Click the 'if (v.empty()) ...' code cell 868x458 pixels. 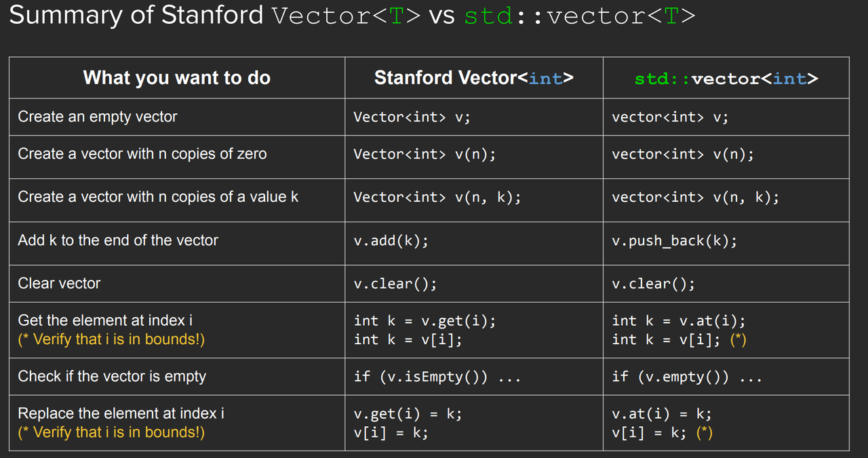pyautogui.click(x=687, y=377)
